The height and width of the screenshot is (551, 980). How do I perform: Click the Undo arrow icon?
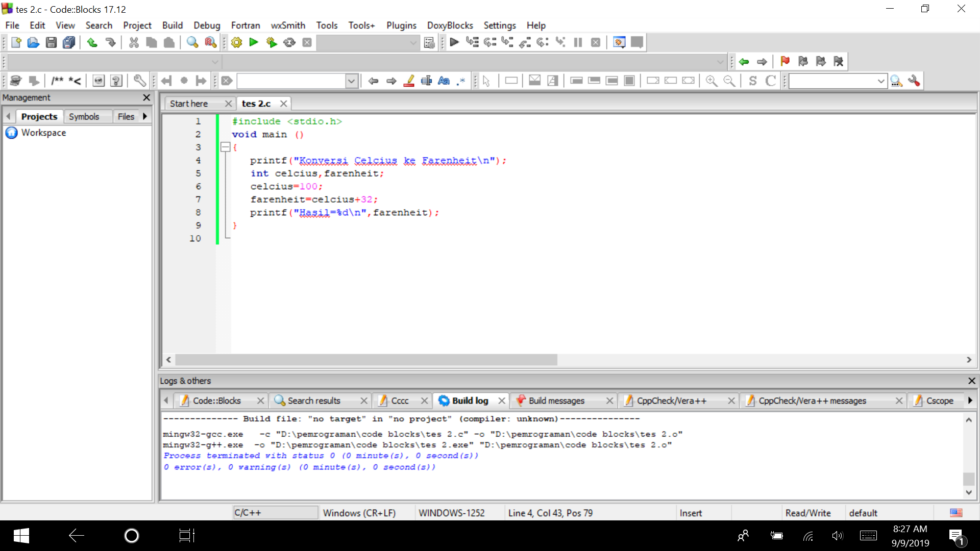point(92,42)
